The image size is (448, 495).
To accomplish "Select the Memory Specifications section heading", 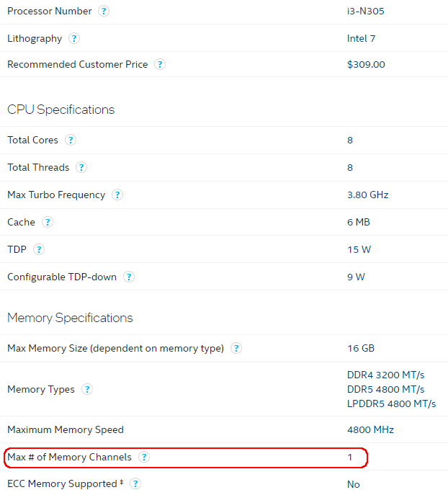I will point(70,318).
